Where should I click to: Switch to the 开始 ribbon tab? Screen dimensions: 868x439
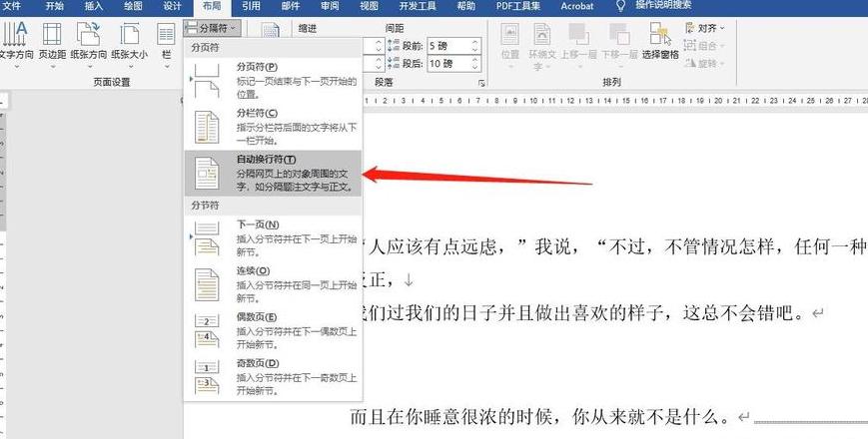click(x=54, y=6)
